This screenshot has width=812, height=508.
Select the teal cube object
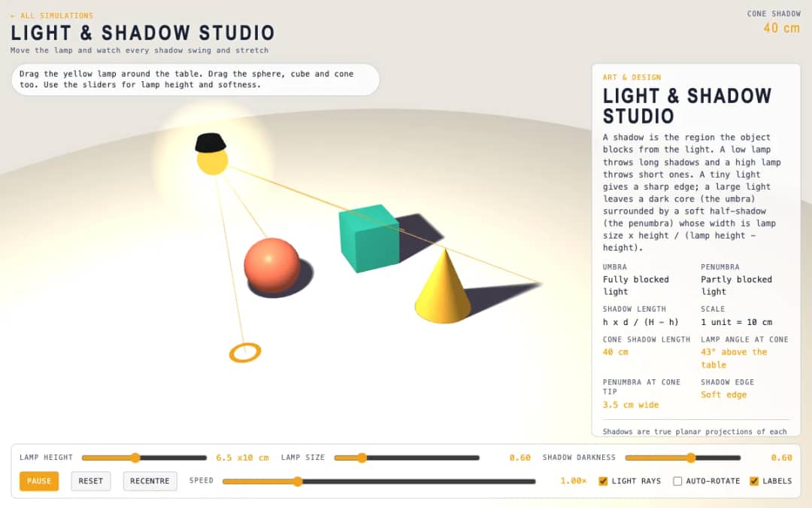click(368, 238)
